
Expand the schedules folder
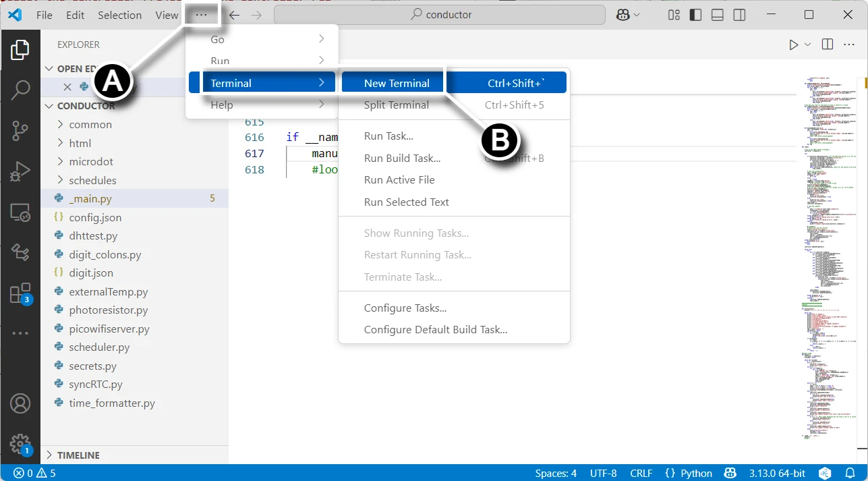click(135, 180)
